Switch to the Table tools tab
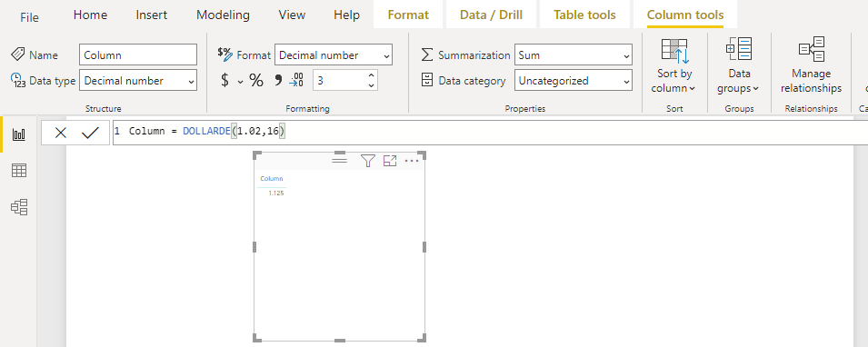Screen dimensions: 868x347 pos(584,15)
